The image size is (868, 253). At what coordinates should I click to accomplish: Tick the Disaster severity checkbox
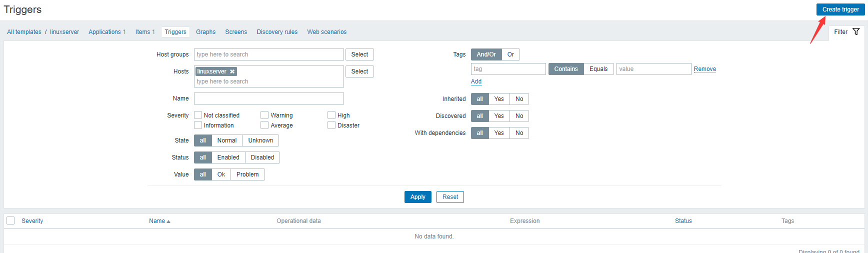(331, 125)
